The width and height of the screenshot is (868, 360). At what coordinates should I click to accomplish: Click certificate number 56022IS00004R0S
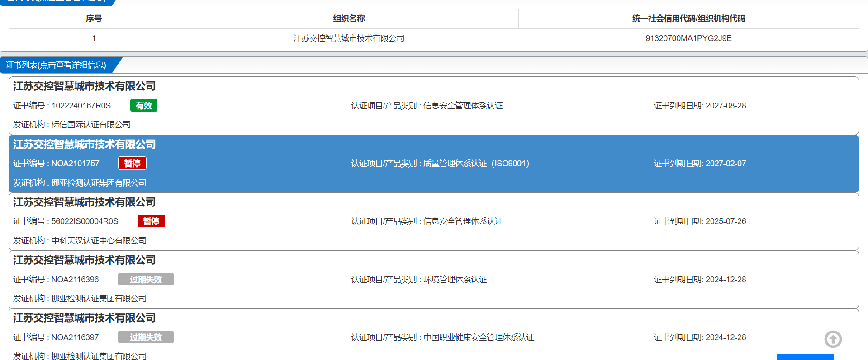pos(85,221)
